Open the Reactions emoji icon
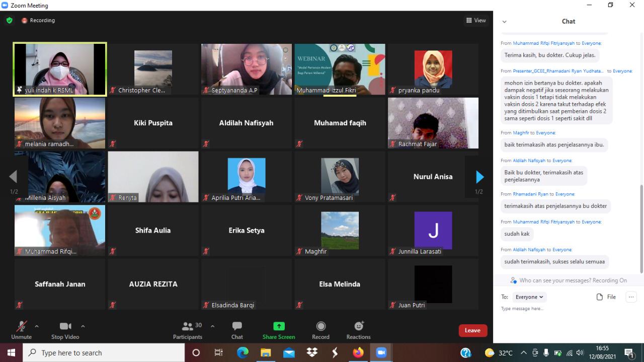The image size is (644, 362). (x=358, y=327)
